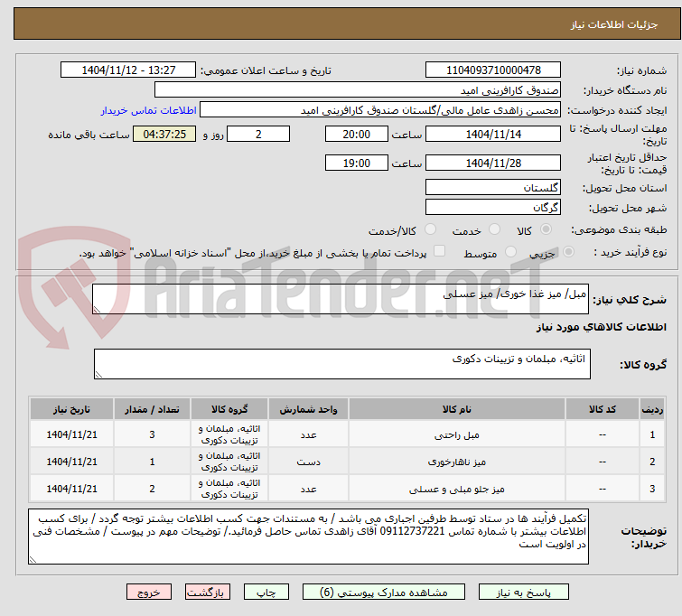The height and width of the screenshot is (616, 682).
Task: Click the resize handle of گروه کالا box
Action: pyautogui.click(x=98, y=375)
